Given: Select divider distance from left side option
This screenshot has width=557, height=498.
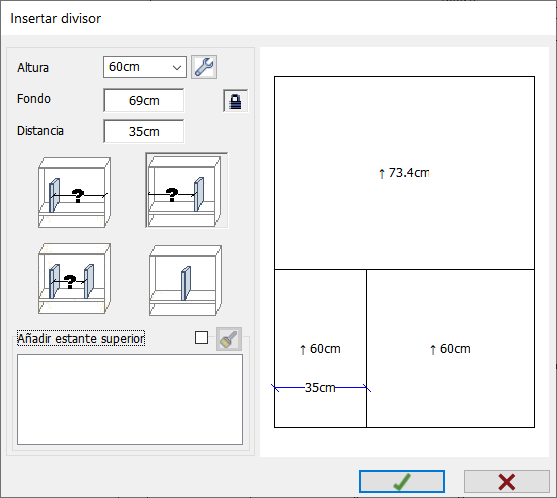Looking at the screenshot, I should pos(74,192).
